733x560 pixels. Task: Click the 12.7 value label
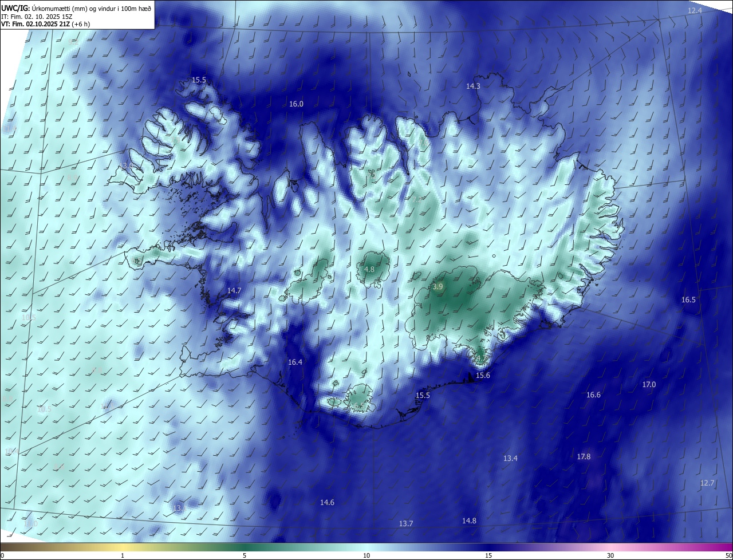(x=707, y=483)
